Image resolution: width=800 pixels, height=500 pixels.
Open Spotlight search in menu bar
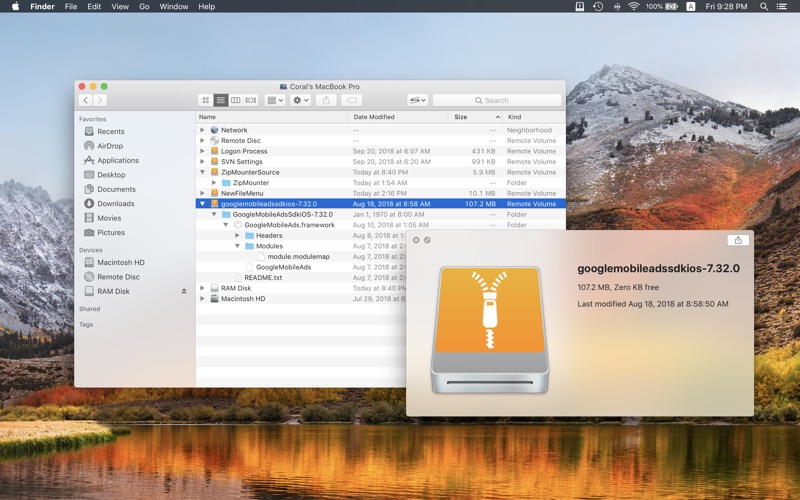[x=764, y=7]
